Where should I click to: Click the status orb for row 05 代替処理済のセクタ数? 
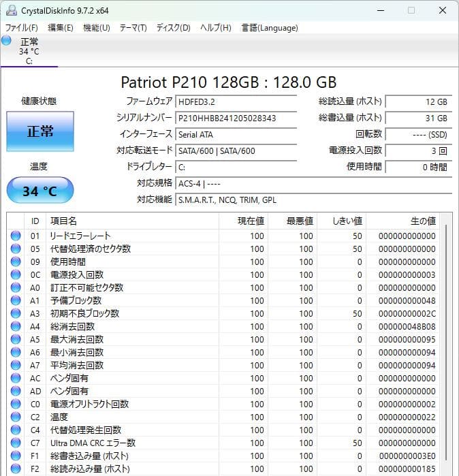tap(16, 249)
